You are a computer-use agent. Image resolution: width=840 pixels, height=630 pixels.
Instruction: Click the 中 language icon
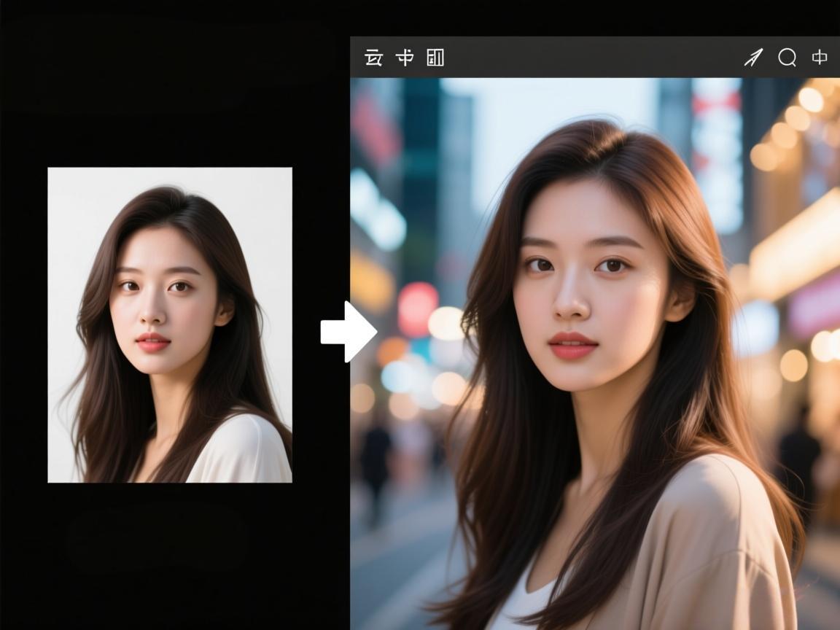tap(820, 58)
